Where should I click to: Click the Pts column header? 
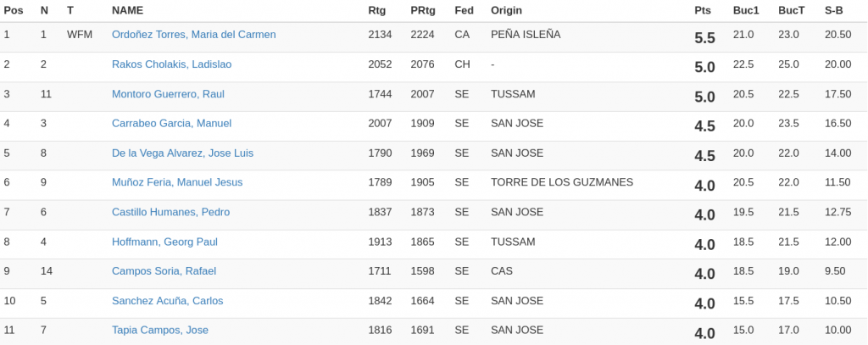(703, 10)
